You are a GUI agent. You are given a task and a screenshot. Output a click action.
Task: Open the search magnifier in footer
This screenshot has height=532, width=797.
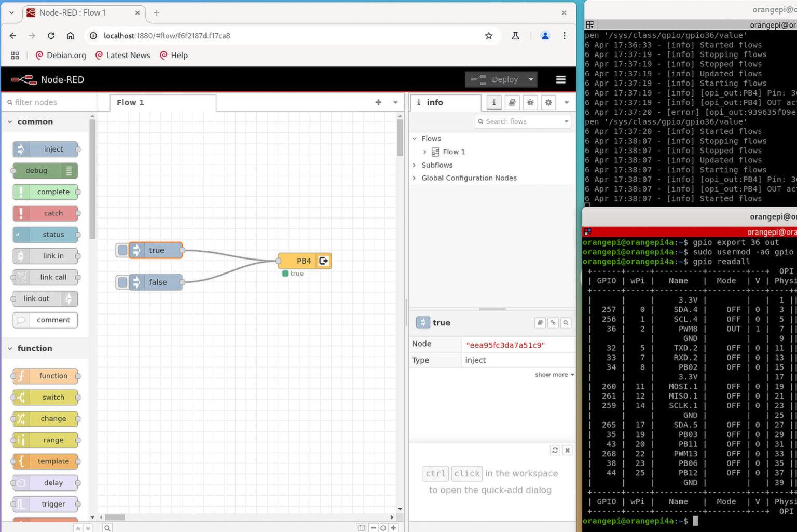click(x=107, y=527)
